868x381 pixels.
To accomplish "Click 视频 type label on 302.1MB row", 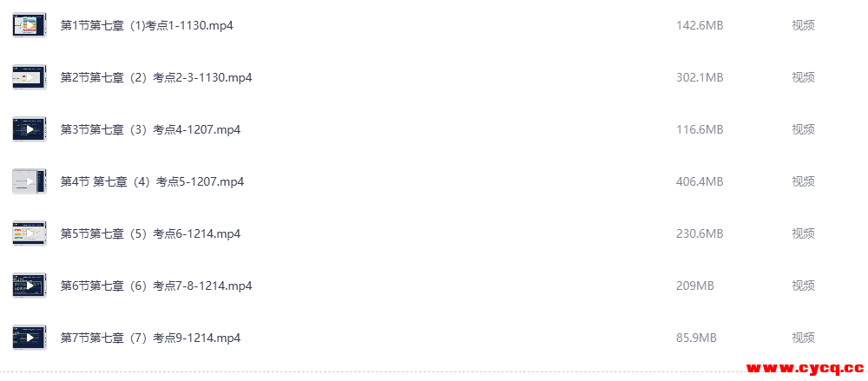I will point(803,77).
